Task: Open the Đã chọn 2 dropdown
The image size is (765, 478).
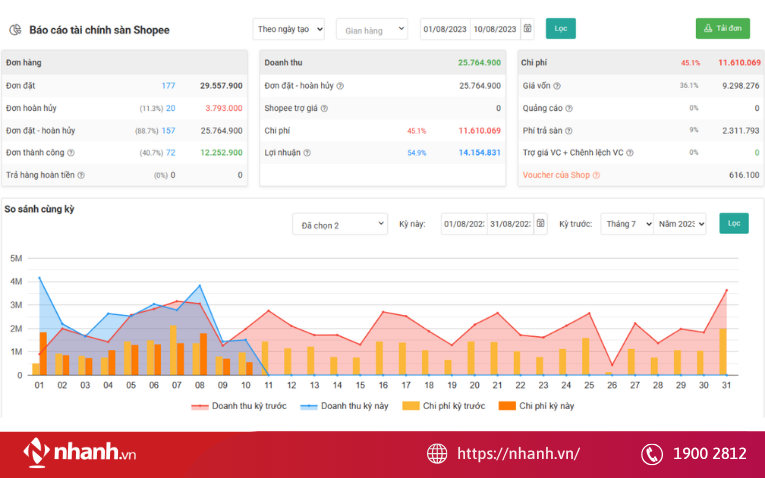Action: [x=340, y=224]
